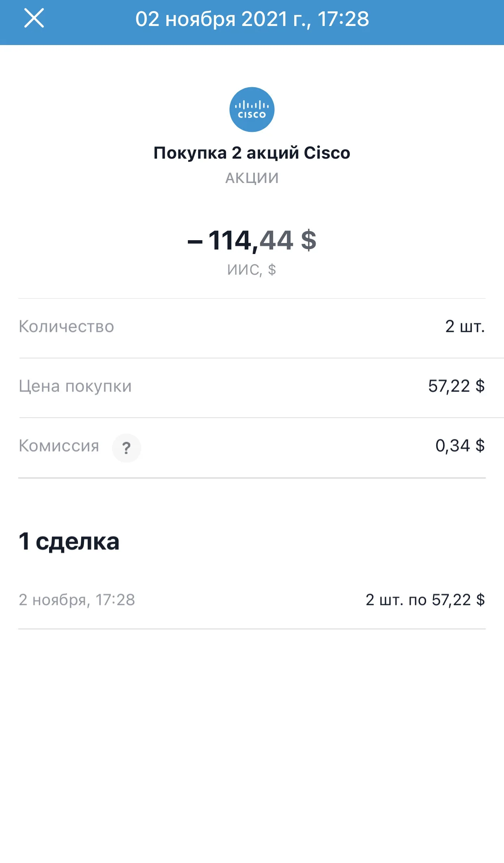
Task: Tap the blue header bar
Action: (252, 22)
